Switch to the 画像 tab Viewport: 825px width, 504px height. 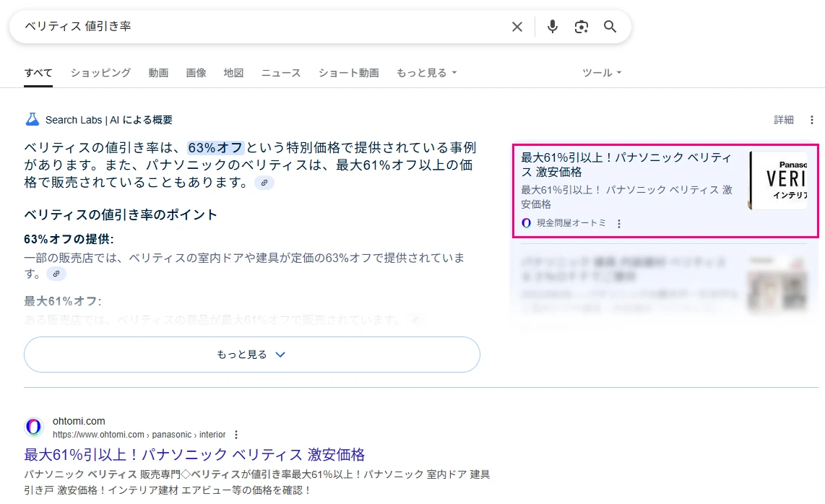[196, 73]
